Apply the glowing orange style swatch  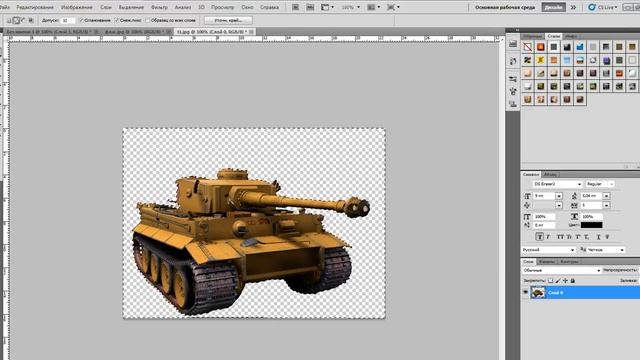(x=540, y=47)
